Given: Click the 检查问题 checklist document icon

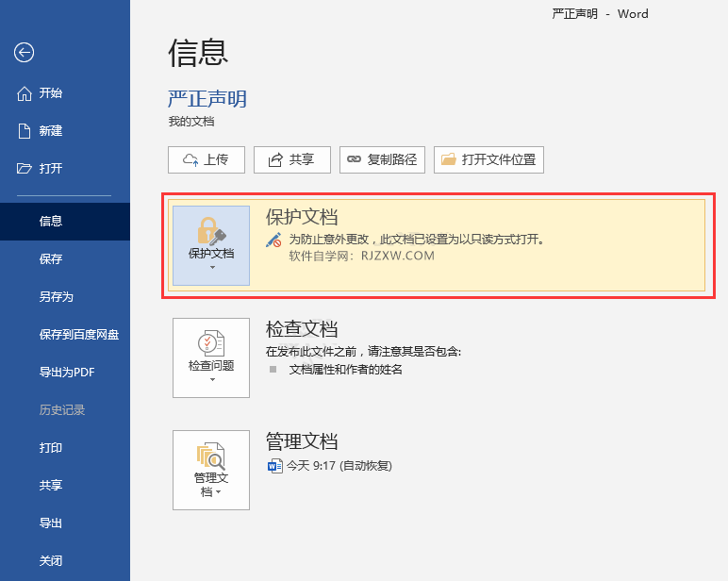Looking at the screenshot, I should pos(211,343).
